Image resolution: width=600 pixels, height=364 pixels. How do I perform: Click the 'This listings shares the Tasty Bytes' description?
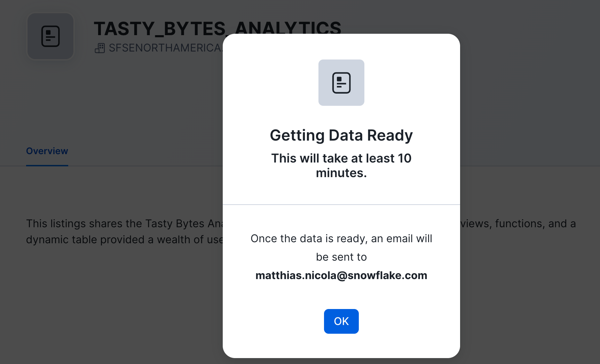(124, 223)
